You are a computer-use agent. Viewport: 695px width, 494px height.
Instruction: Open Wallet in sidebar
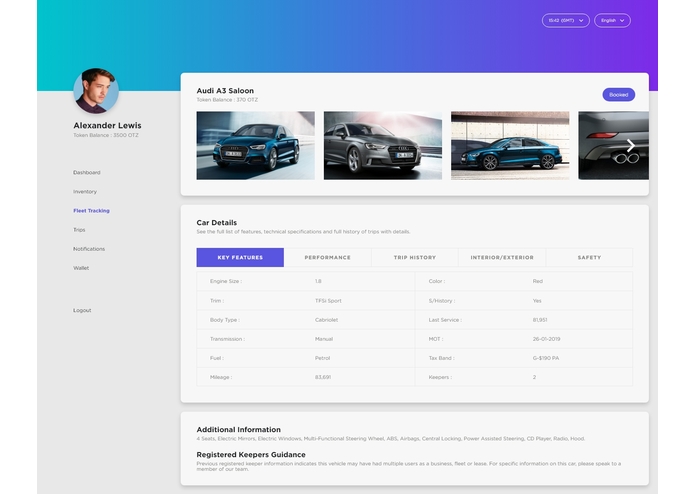coord(81,268)
